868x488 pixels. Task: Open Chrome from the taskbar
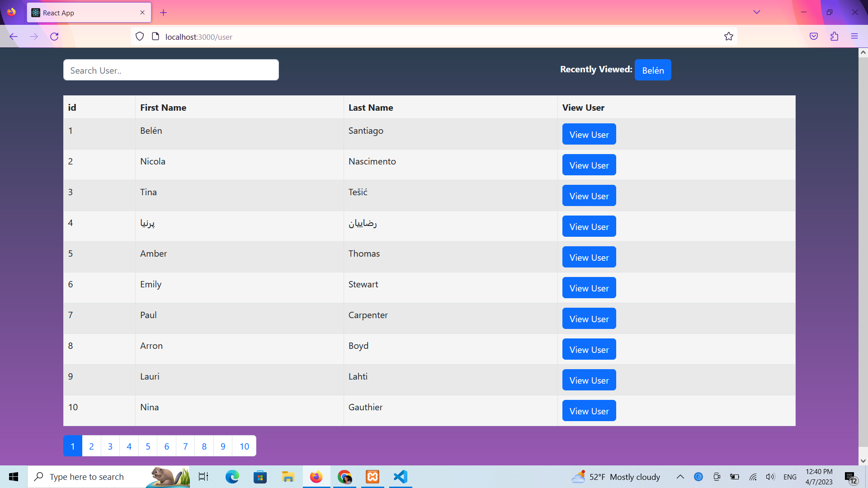pos(344,477)
